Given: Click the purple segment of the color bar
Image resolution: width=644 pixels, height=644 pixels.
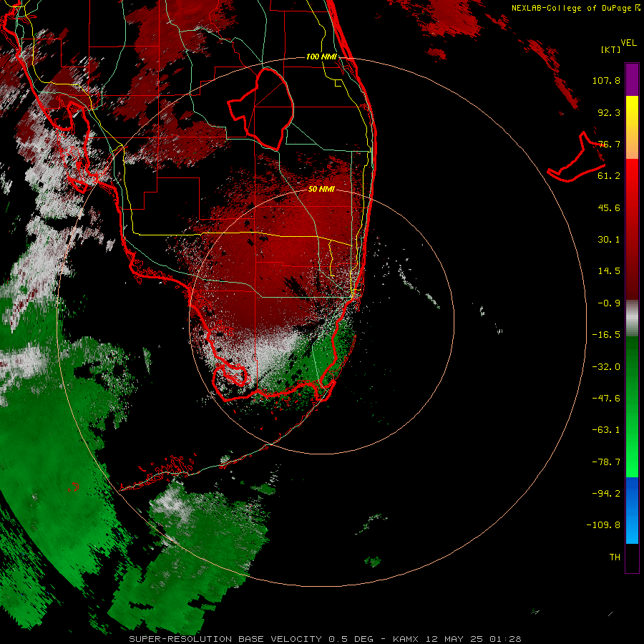Looking at the screenshot, I should tap(632, 79).
